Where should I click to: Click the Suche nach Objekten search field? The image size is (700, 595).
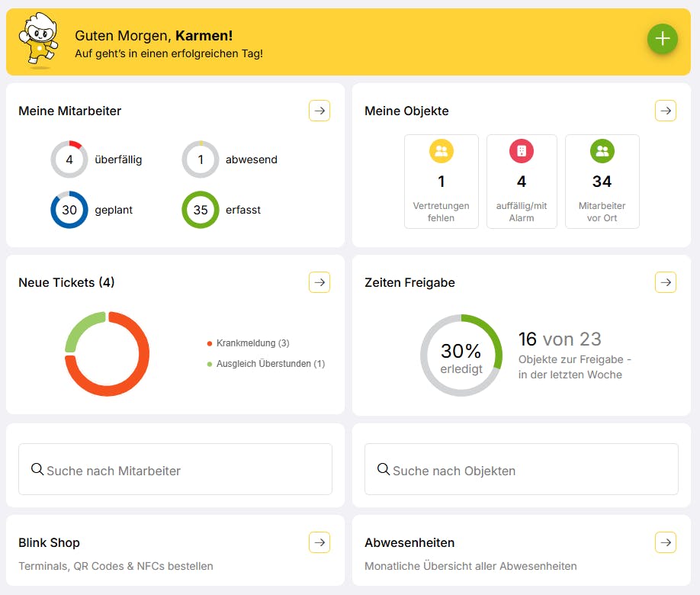coord(522,470)
